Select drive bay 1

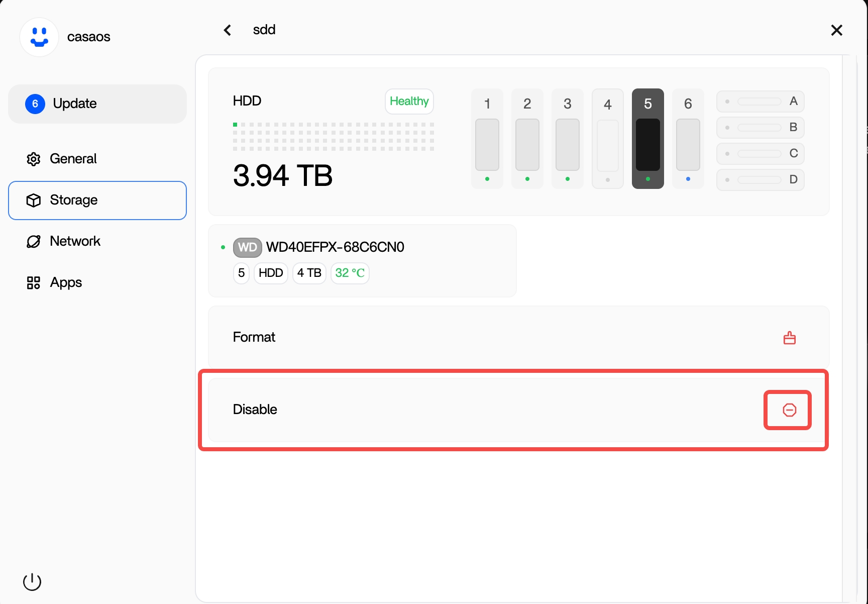(x=487, y=139)
